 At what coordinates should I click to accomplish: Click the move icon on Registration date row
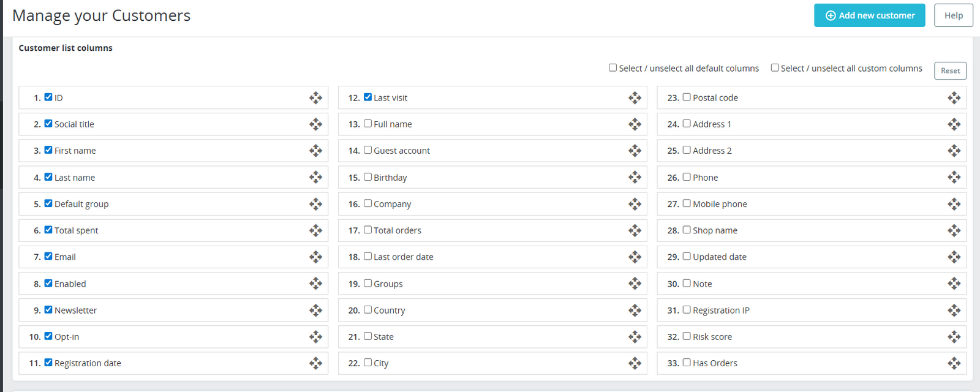pyautogui.click(x=315, y=363)
